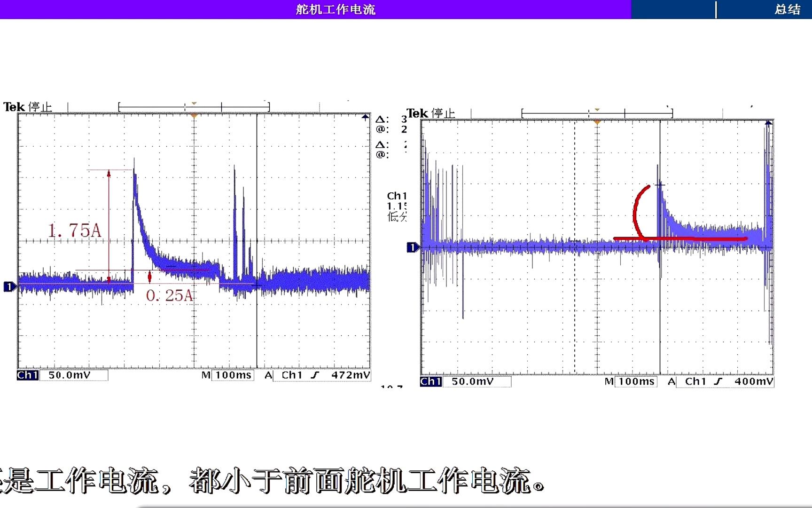Click the 100ms timebase on right scope
The width and height of the screenshot is (812, 508).
636,381
